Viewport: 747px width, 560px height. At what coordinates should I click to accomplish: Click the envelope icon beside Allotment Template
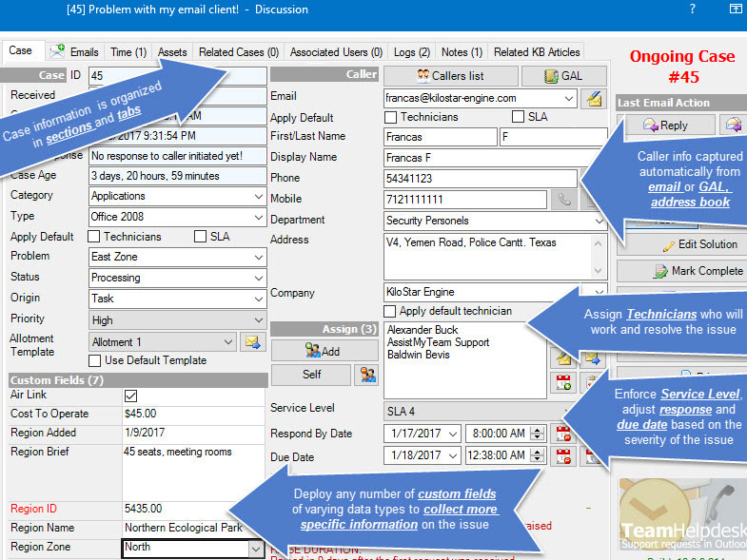click(251, 342)
